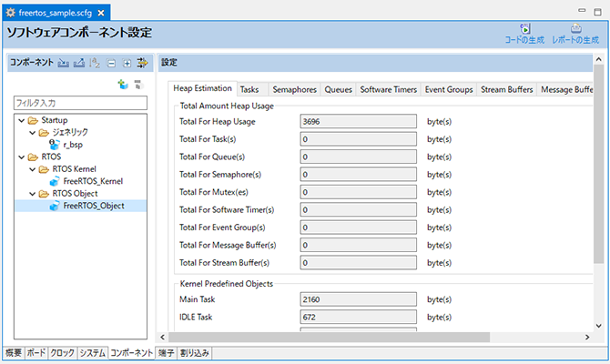
Task: Click the scroll left arrow of horizontal scrollbar
Action: tap(163, 338)
